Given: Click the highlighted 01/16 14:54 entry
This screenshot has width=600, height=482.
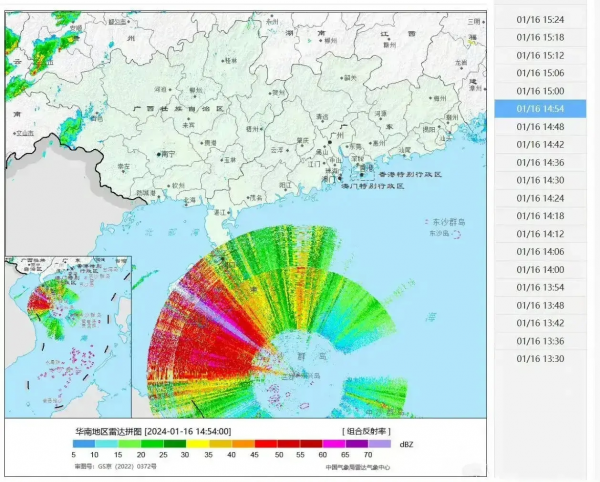Looking at the screenshot, I should tap(540, 109).
